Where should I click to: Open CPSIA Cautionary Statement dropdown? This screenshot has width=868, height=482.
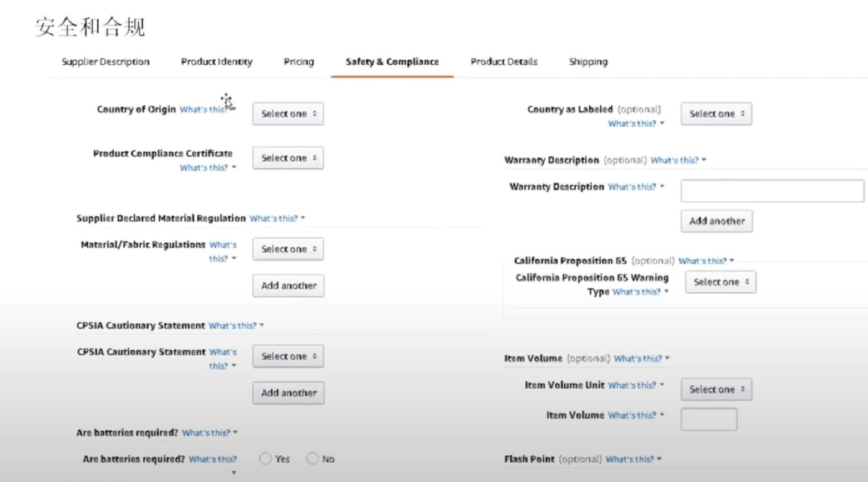coord(288,356)
